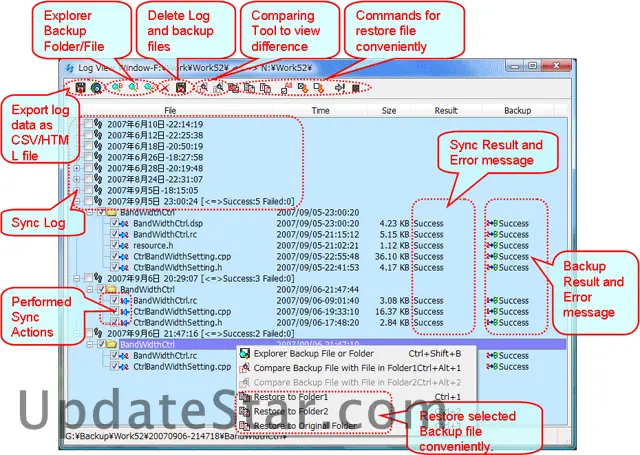The height and width of the screenshot is (455, 640).
Task: Click the arrow-to-bar toolbar icon
Action: coord(340,88)
